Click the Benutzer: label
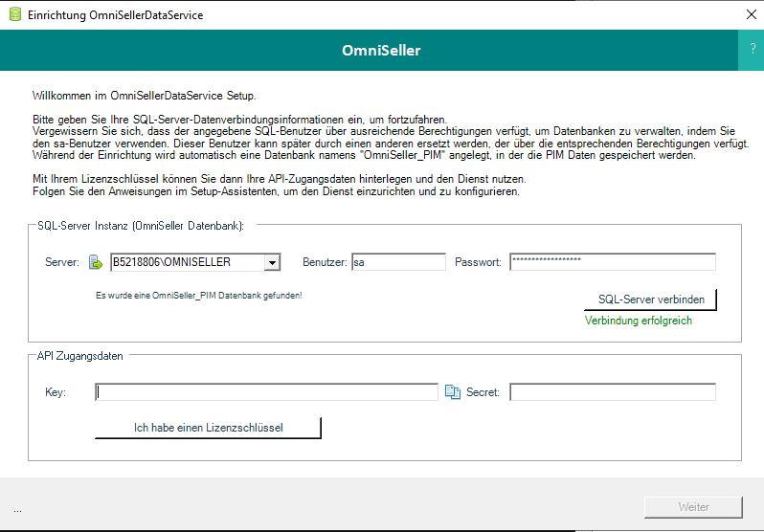Viewport: 764px width, 532px height. pyautogui.click(x=325, y=262)
